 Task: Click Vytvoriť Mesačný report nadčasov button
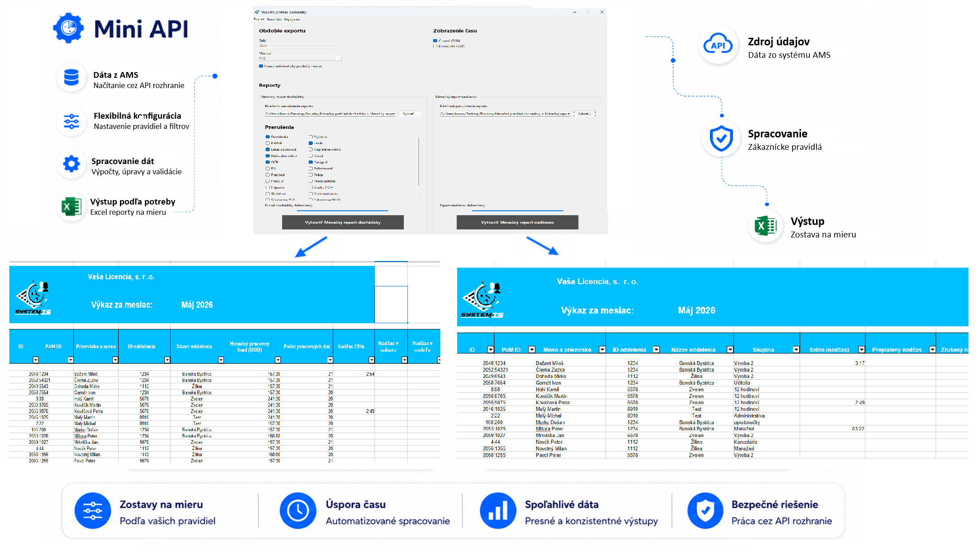pos(517,222)
